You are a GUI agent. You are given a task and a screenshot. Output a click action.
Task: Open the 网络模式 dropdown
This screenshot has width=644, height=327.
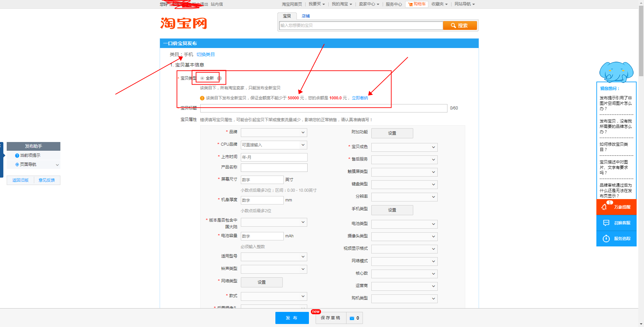coord(405,262)
